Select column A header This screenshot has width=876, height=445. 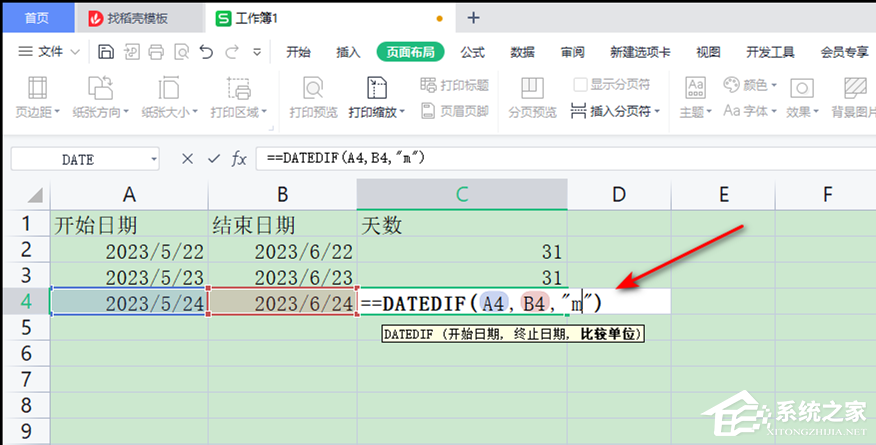pyautogui.click(x=129, y=194)
